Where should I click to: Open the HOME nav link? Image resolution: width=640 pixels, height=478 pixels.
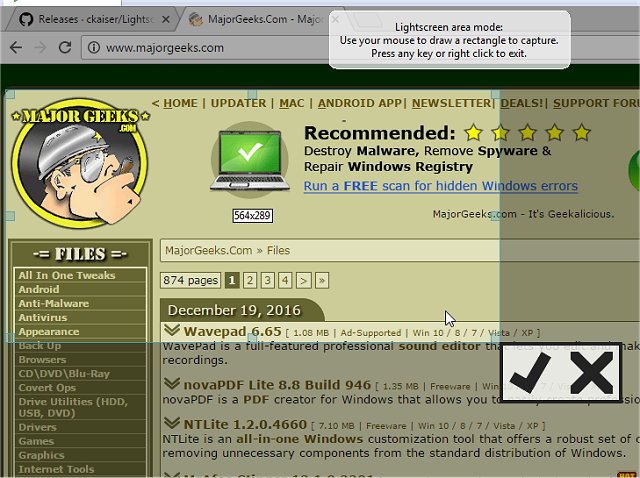(x=180, y=103)
